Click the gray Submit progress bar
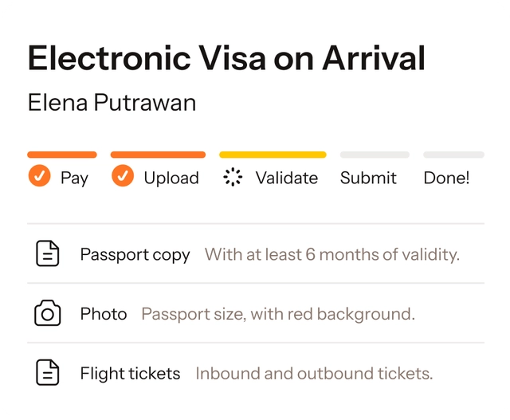 [375, 155]
